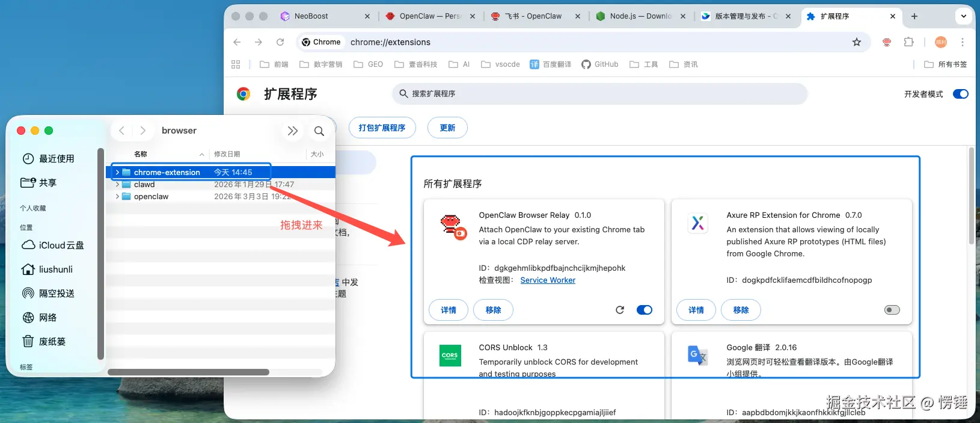
Task: Enable the Axure RP extension toggle
Action: [892, 310]
